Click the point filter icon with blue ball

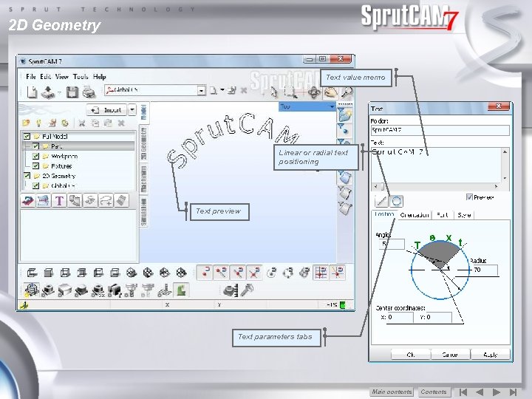(x=344, y=129)
